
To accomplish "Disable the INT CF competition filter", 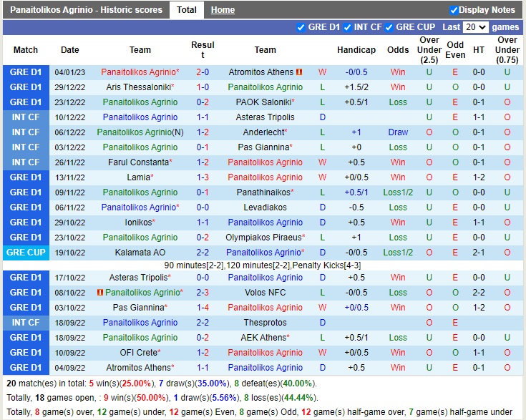I will 346,27.
